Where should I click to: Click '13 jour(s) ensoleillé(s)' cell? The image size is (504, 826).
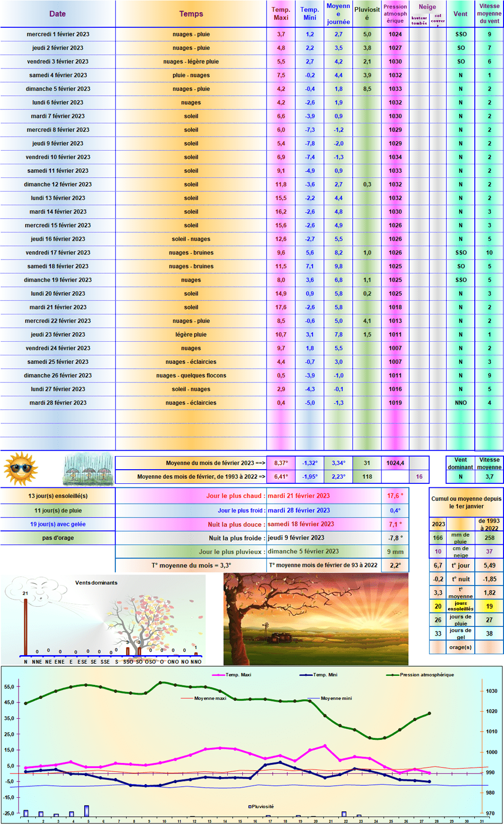click(x=58, y=496)
